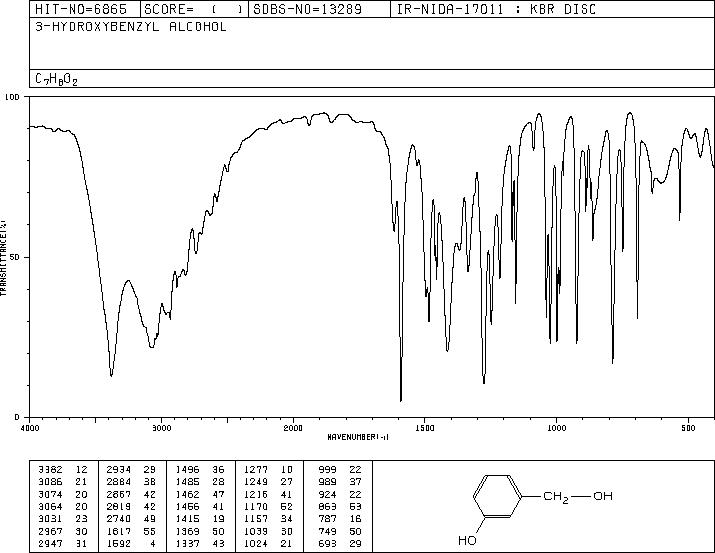The height and width of the screenshot is (553, 715).
Task: Select peak value 3031 in the table
Action: pos(50,519)
